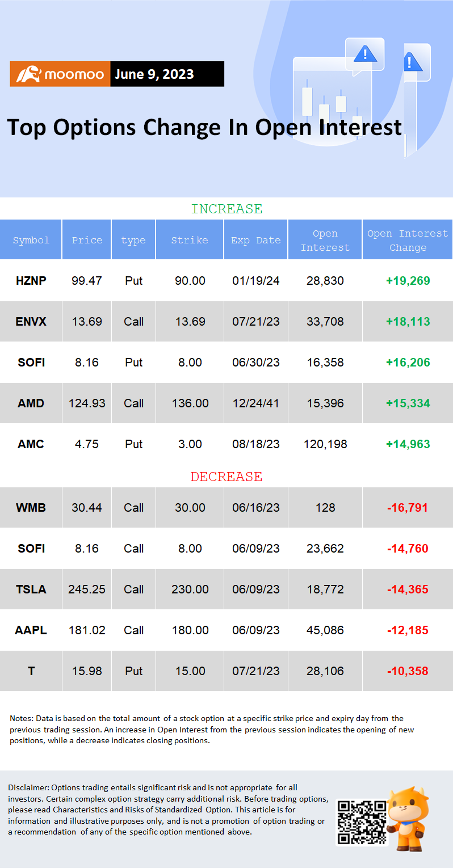Click the DECREASE section heading
The height and width of the screenshot is (868, 453).
click(x=227, y=477)
